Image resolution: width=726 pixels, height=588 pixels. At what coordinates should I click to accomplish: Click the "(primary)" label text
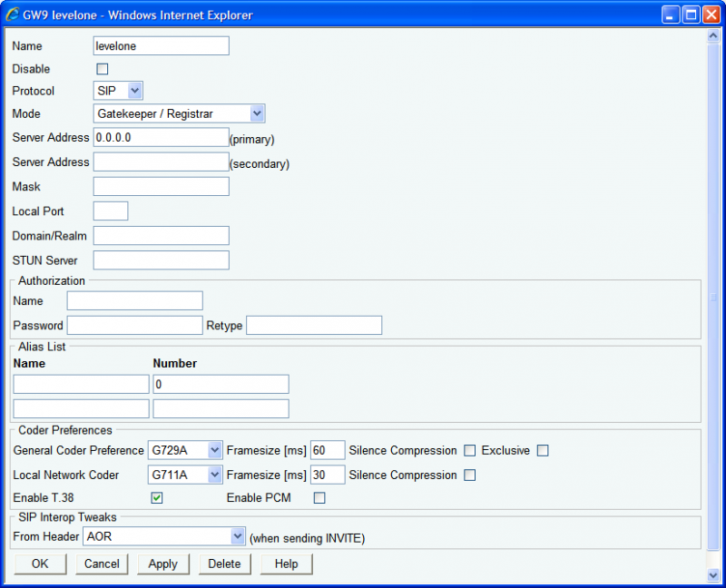(x=252, y=140)
